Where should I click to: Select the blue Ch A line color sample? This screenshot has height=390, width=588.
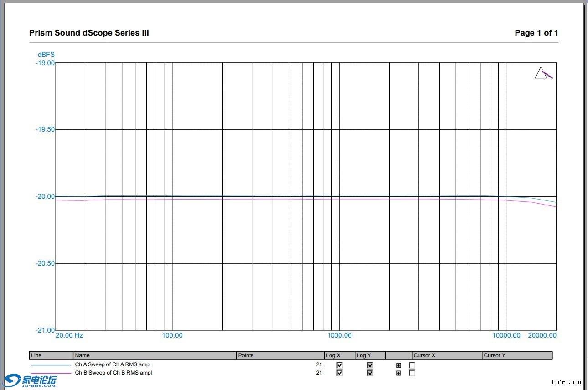51,365
